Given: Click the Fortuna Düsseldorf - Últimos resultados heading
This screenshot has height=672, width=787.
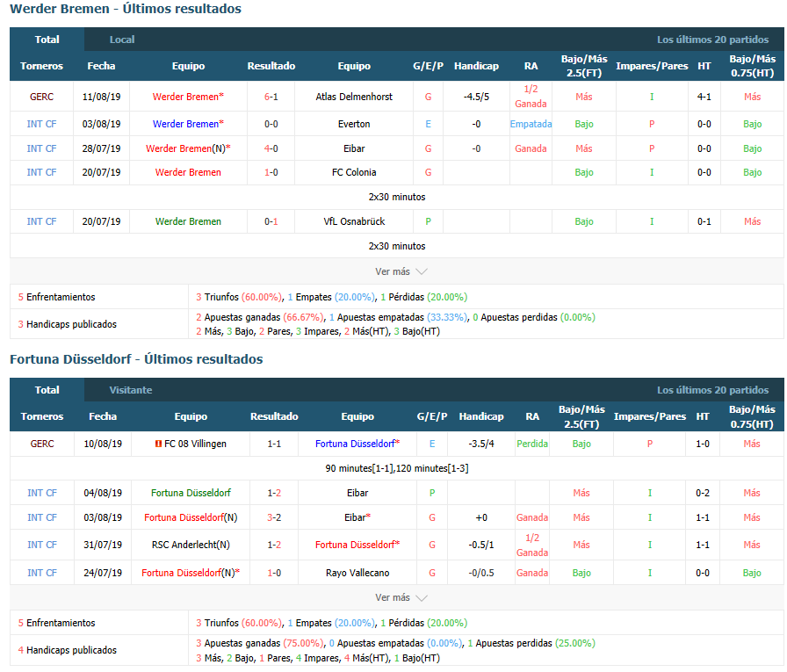Looking at the screenshot, I should (x=136, y=359).
